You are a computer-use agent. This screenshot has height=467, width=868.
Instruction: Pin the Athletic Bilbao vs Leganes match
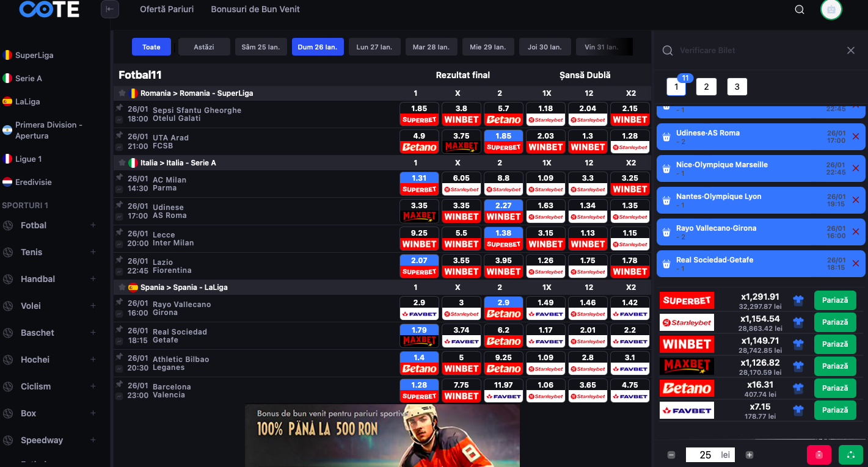click(x=120, y=357)
